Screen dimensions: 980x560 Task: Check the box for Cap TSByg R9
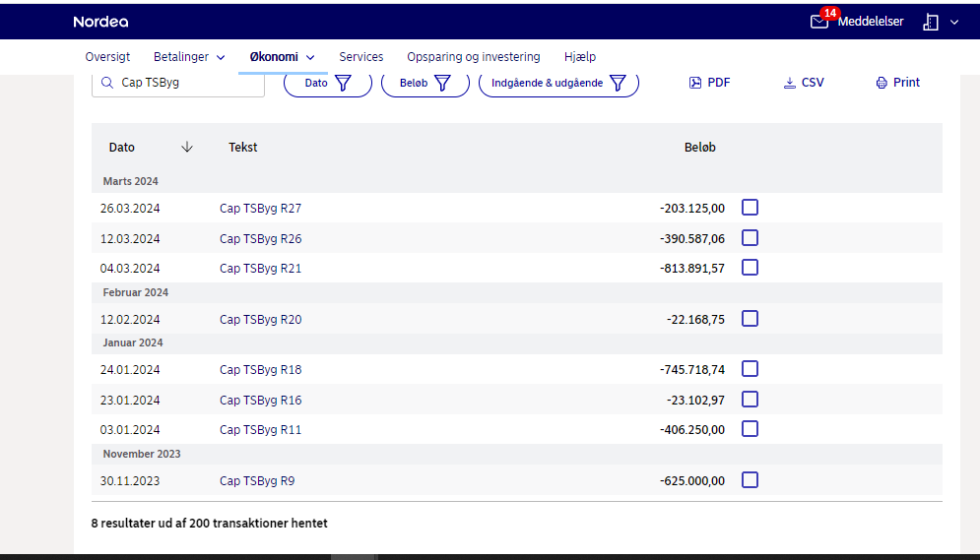pos(750,480)
